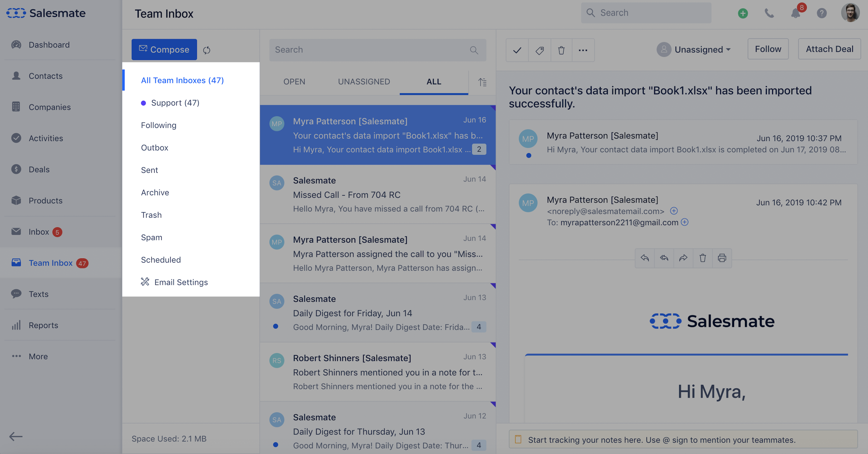Open the Dashboard sidebar icon
This screenshot has width=868, height=454.
(16, 45)
